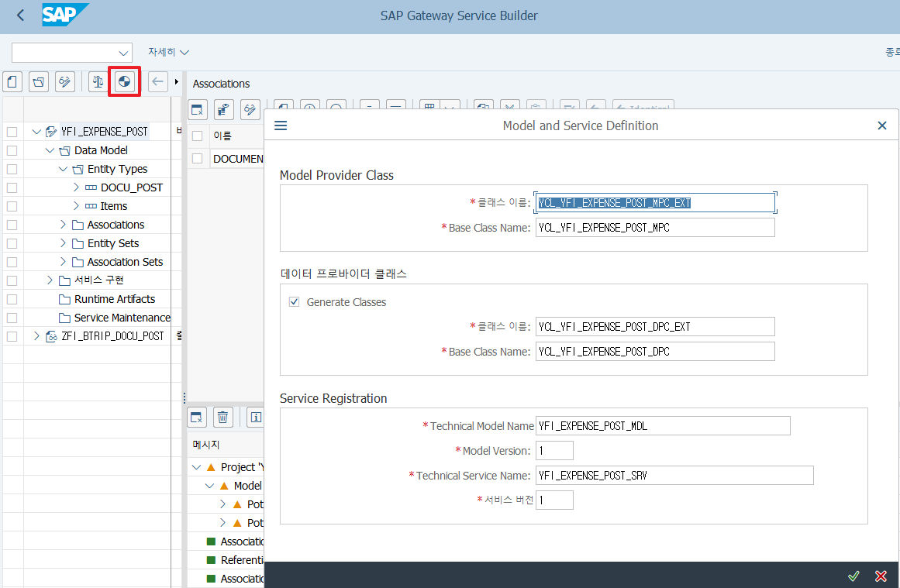
Task: Click the glasses-pencil icon in Associations toolbar
Action: point(250,109)
